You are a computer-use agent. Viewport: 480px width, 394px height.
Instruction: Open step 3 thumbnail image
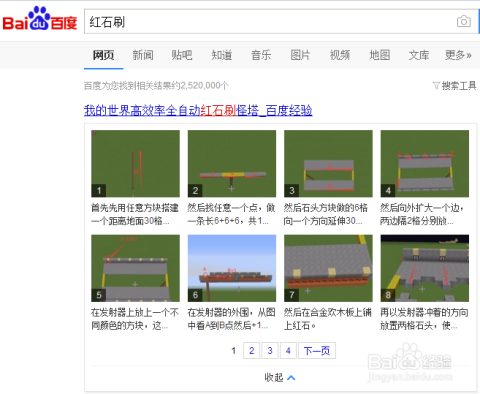[328, 164]
